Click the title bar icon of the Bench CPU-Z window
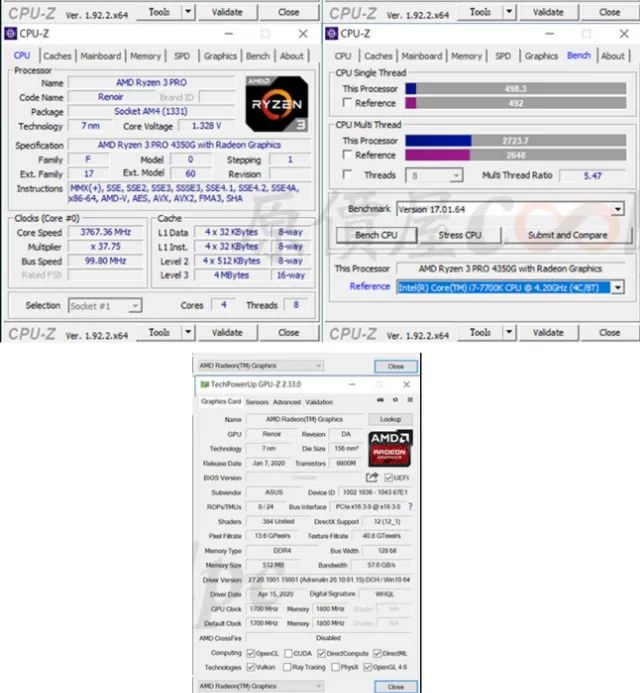Viewport: 640px width, 693px height. 331,34
